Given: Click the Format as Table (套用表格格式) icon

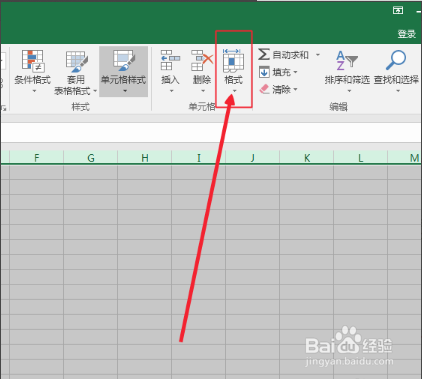Looking at the screenshot, I should 77,61.
